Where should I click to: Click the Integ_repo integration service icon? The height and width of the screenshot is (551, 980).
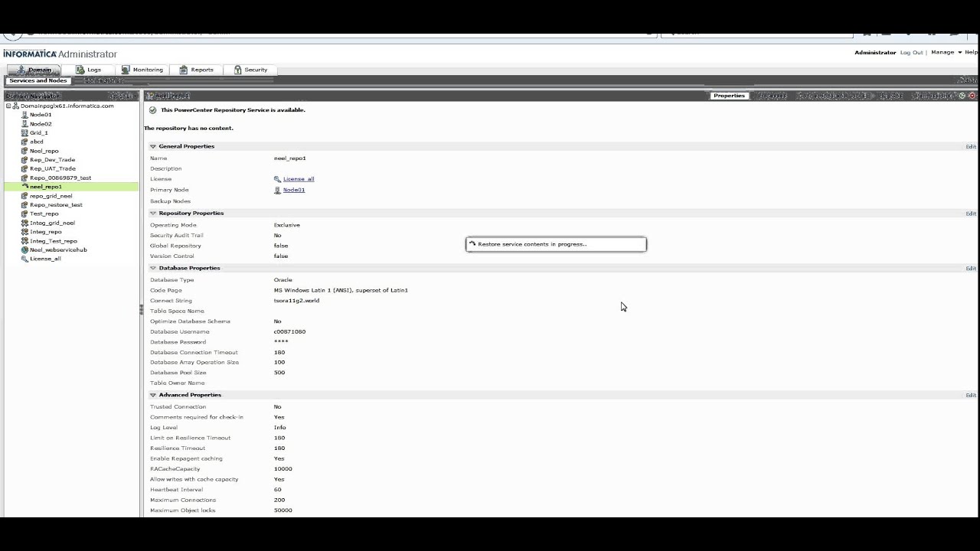(24, 232)
